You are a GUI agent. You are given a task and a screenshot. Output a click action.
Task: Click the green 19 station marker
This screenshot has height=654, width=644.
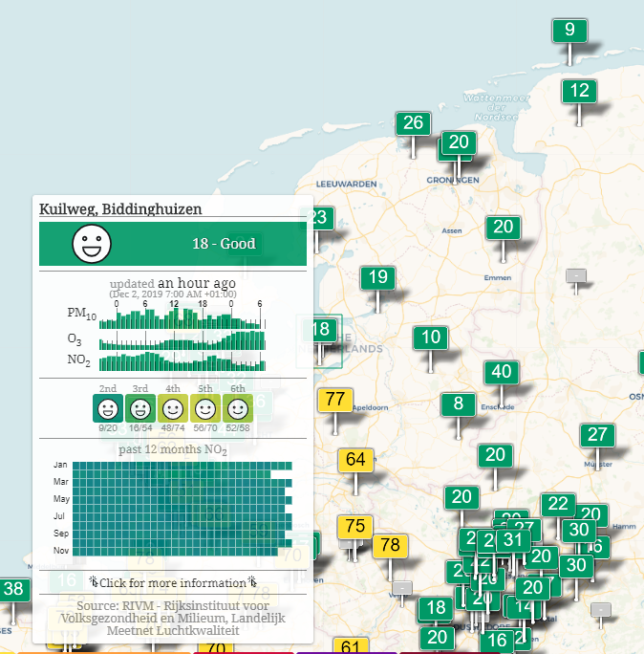[x=377, y=278]
